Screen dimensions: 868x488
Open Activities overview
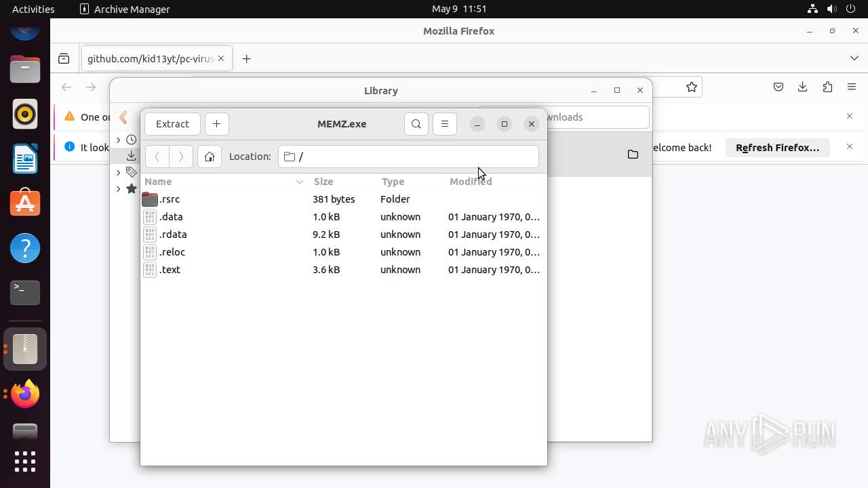click(33, 9)
